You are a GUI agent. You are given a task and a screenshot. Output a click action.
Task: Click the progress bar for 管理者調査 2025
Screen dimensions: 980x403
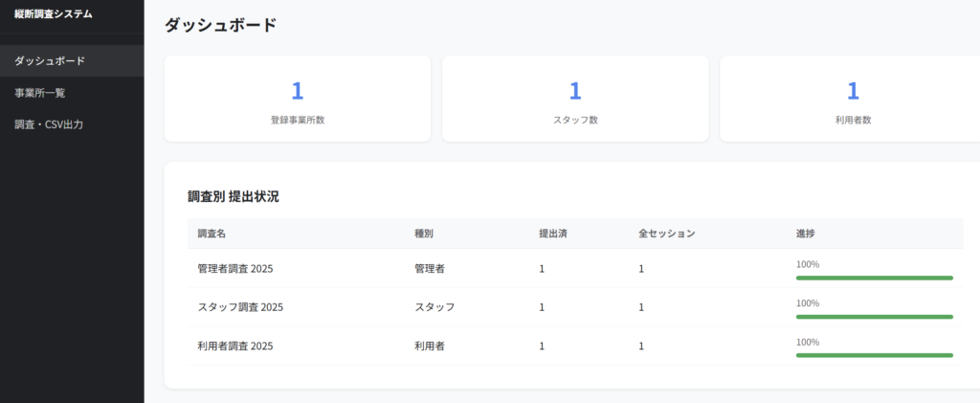(874, 278)
